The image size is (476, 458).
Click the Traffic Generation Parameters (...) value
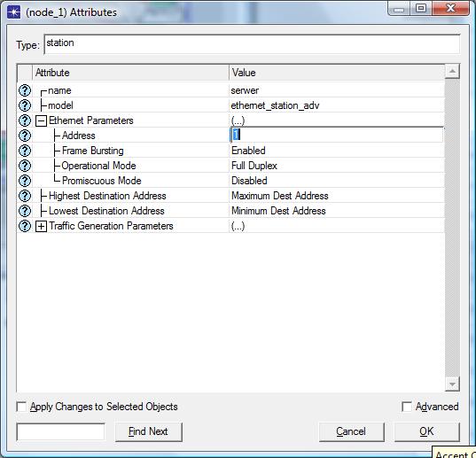pyautogui.click(x=238, y=226)
